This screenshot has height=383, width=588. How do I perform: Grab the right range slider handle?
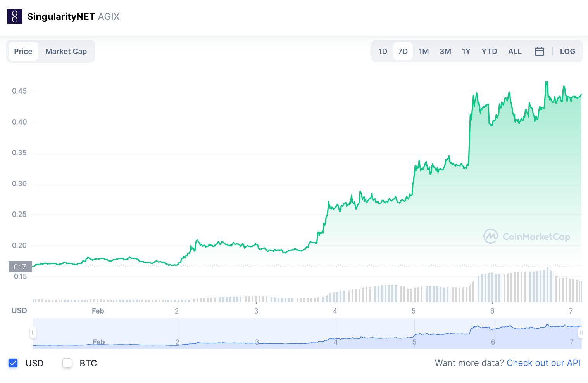581,333
